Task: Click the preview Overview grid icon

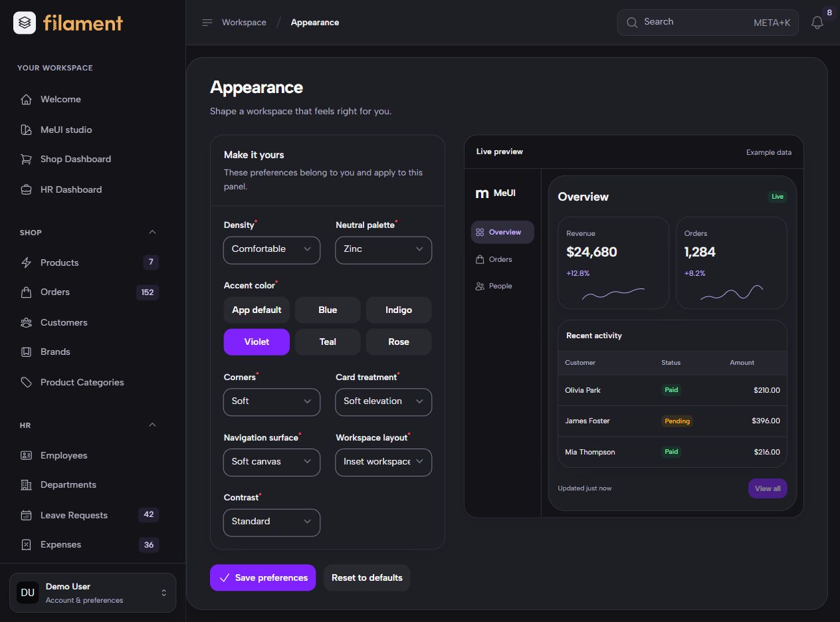Action: (480, 233)
